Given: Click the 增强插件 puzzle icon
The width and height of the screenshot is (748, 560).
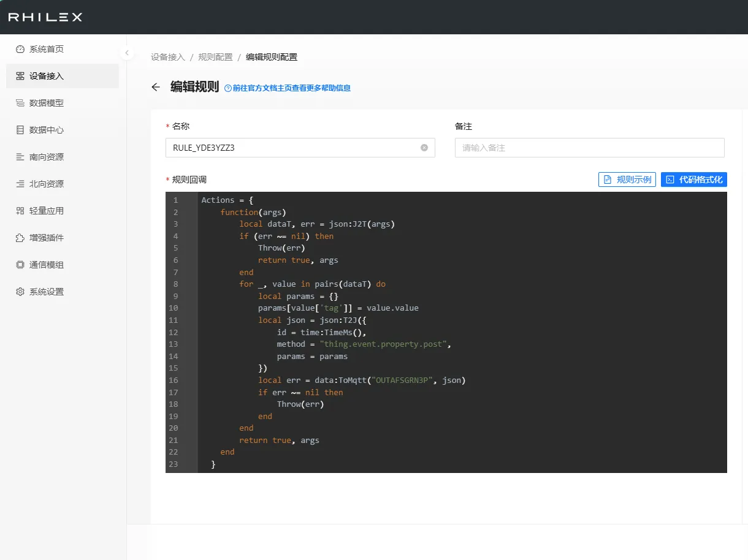Looking at the screenshot, I should (x=20, y=238).
